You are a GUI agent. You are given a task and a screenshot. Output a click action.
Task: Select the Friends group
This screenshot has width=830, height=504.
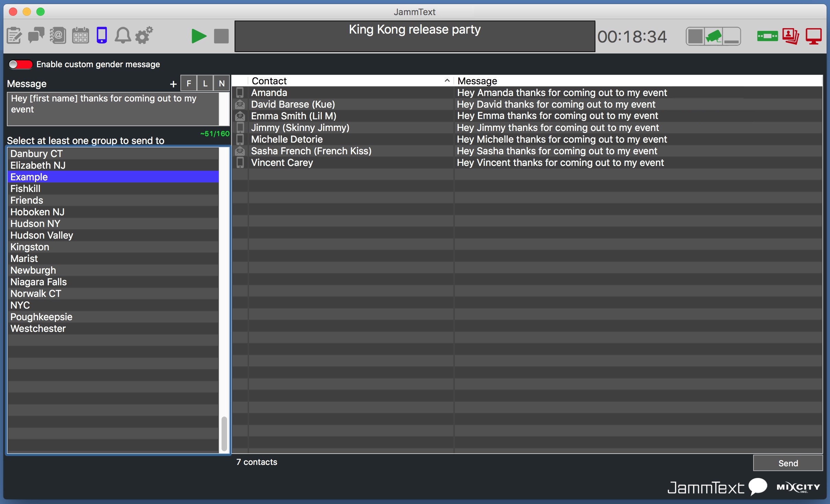click(113, 200)
